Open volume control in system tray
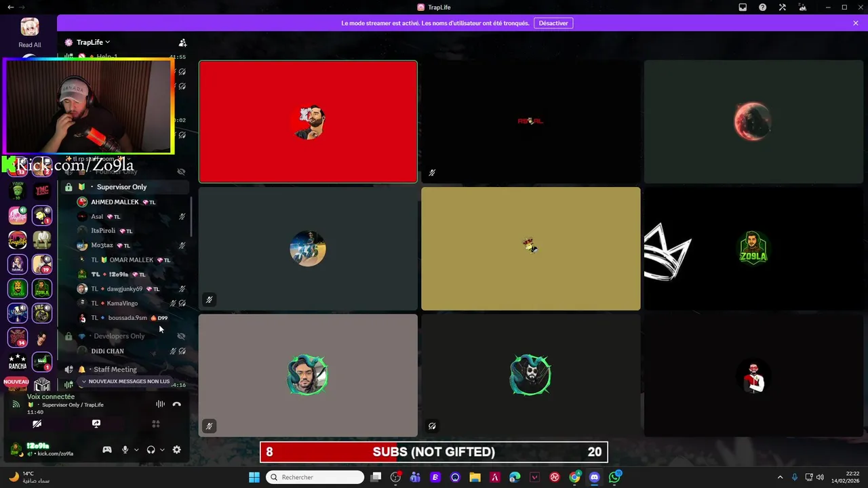This screenshot has width=868, height=488. click(820, 477)
